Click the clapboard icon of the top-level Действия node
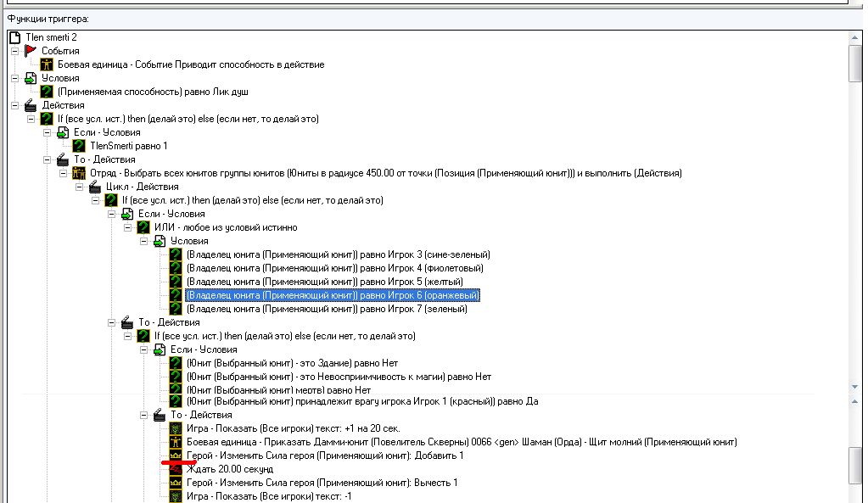Viewport: 868px width, 503px height. [x=31, y=105]
